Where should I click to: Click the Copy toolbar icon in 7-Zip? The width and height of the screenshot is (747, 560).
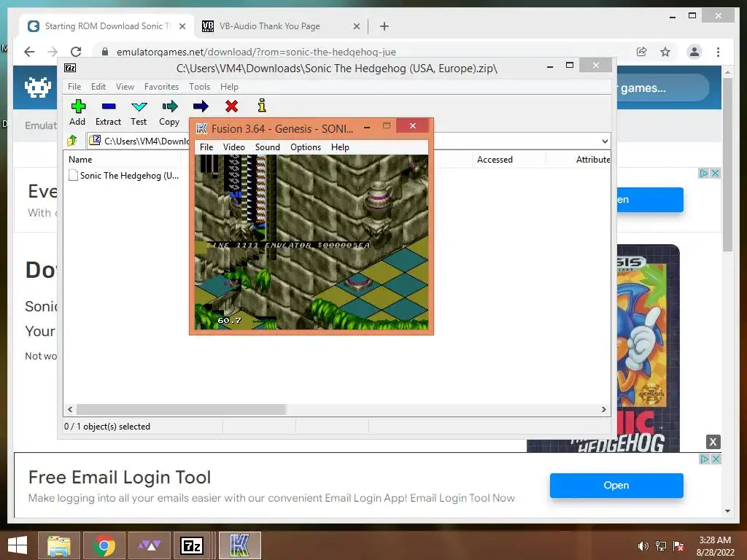169,106
